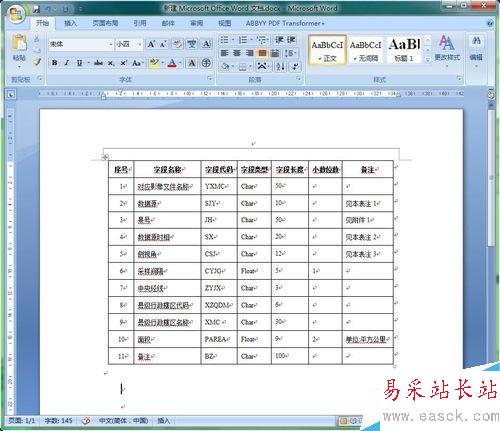500x431 pixels.
Task: Switch to the 视图 ribbon tab
Action: click(225, 23)
